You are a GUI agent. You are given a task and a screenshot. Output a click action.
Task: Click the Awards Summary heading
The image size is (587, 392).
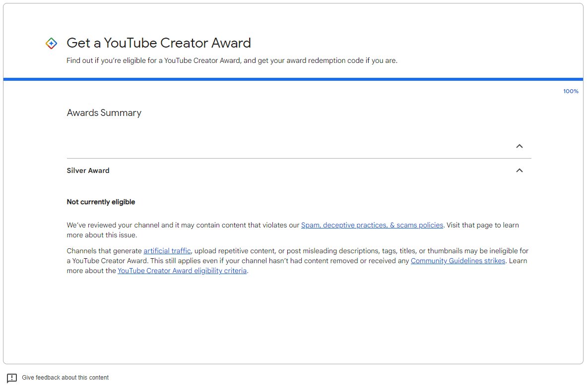coord(104,113)
